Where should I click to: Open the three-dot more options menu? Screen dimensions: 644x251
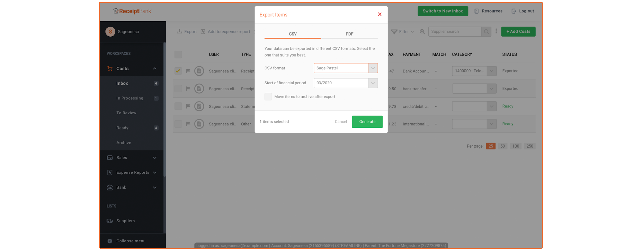pos(496,31)
